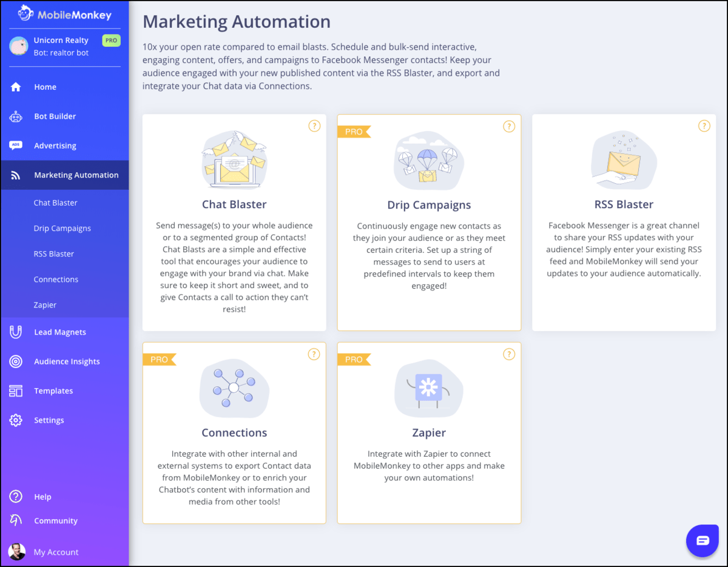Click the Marketing Automation RSS icon
Viewport: 728px width, 567px height.
tap(16, 175)
